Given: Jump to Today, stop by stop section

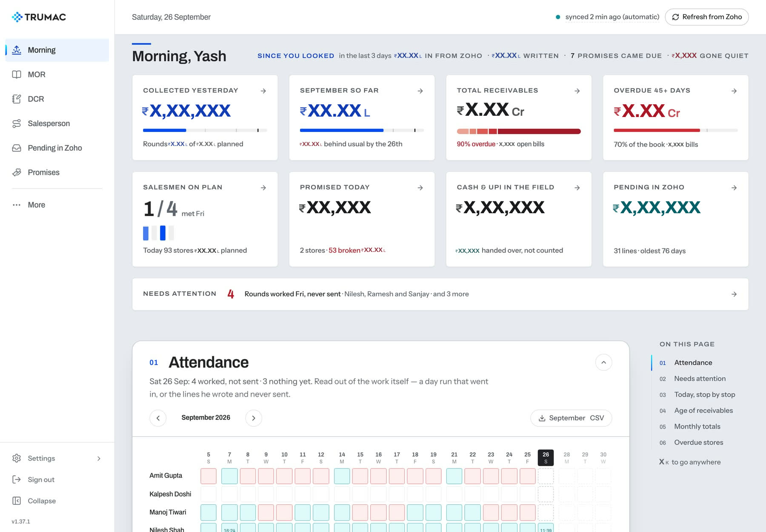Looking at the screenshot, I should point(697,395).
